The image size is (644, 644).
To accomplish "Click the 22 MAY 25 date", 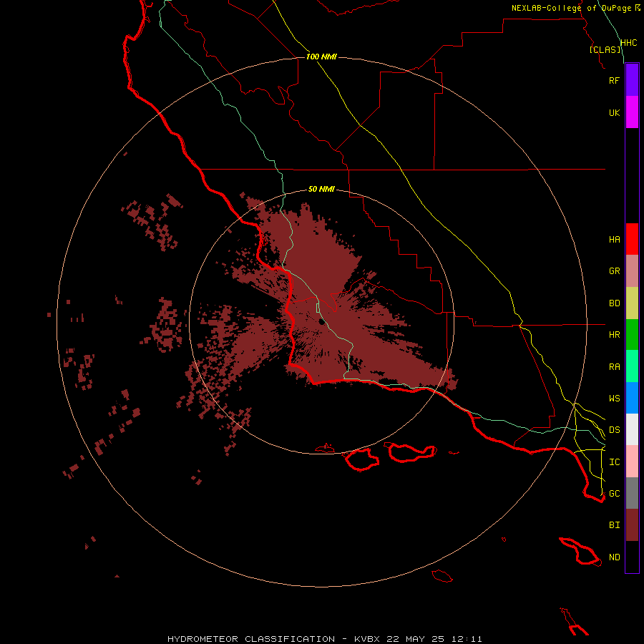I will 416,639.
